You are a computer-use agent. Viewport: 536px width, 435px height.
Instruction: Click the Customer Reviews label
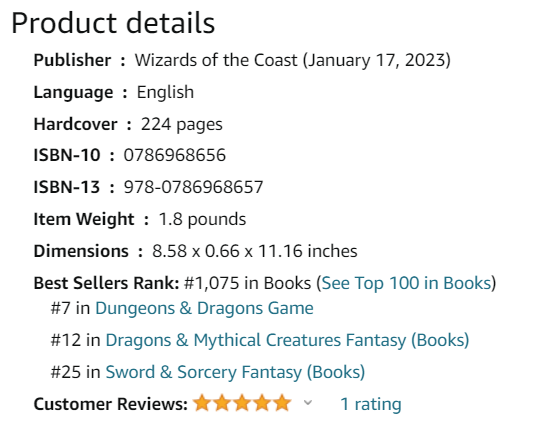111,404
